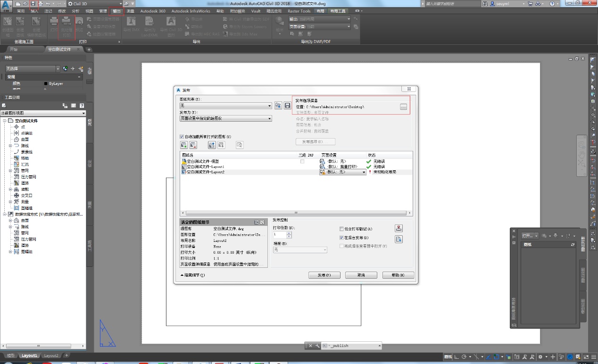Click the 取消 button in 发布 dialog

pos(361,275)
